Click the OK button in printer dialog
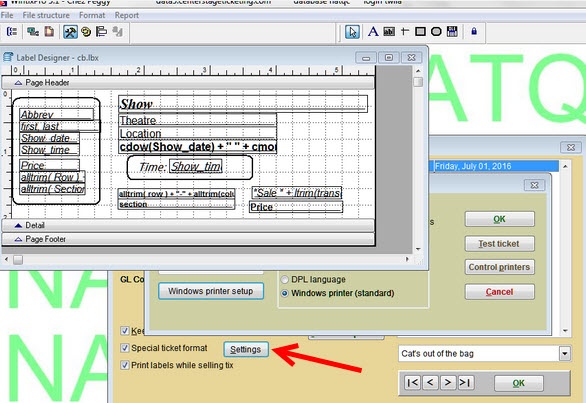The height and width of the screenshot is (403, 586). coord(500,219)
